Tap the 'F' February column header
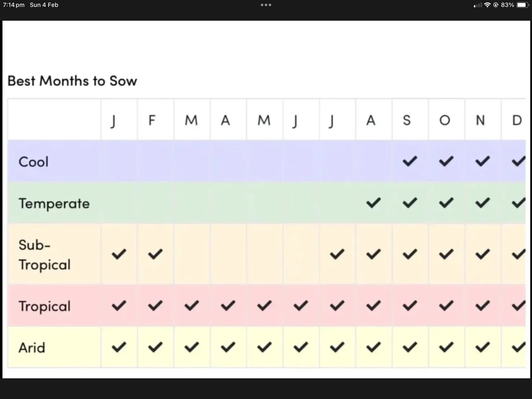532x399 pixels. pos(152,120)
